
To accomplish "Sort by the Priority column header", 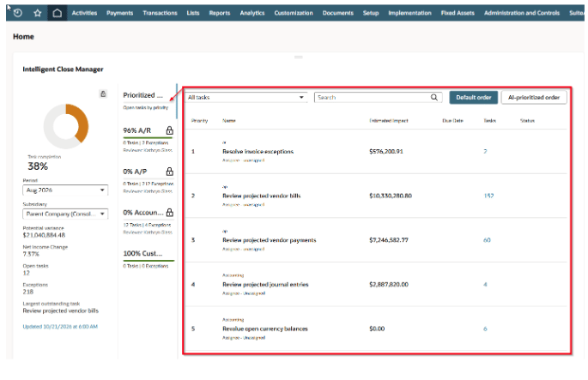I will click(x=199, y=121).
